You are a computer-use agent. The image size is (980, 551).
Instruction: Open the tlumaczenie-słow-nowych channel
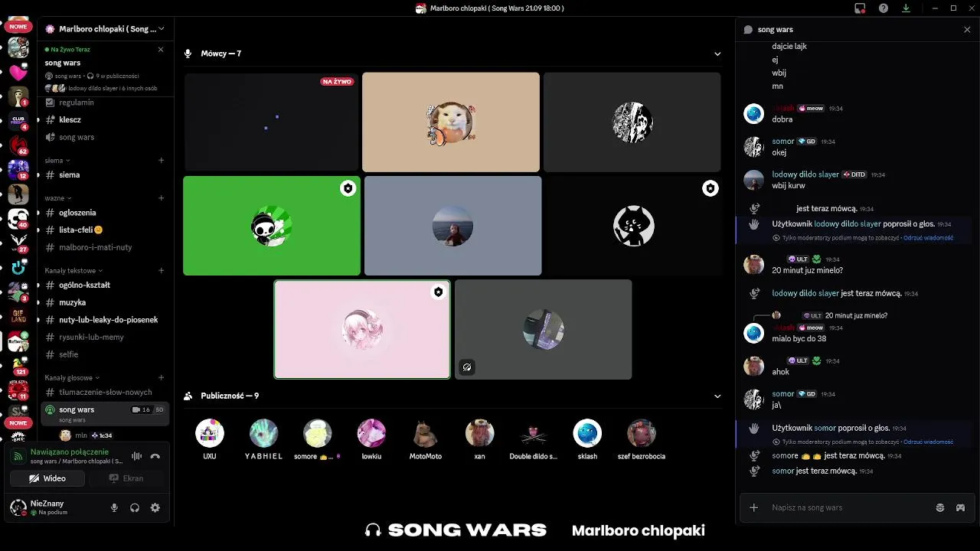[105, 392]
